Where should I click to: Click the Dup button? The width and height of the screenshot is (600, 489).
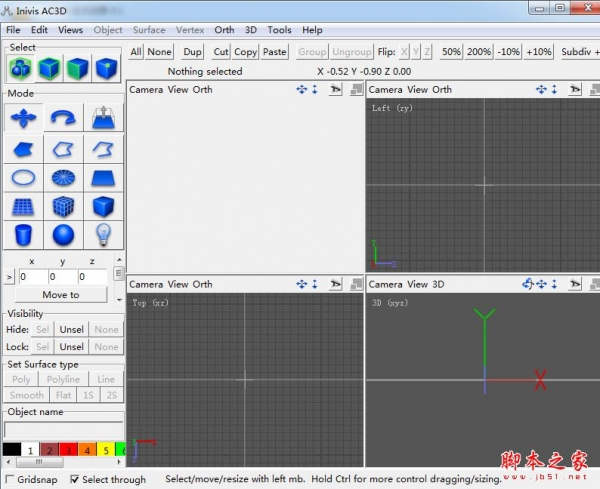point(192,52)
